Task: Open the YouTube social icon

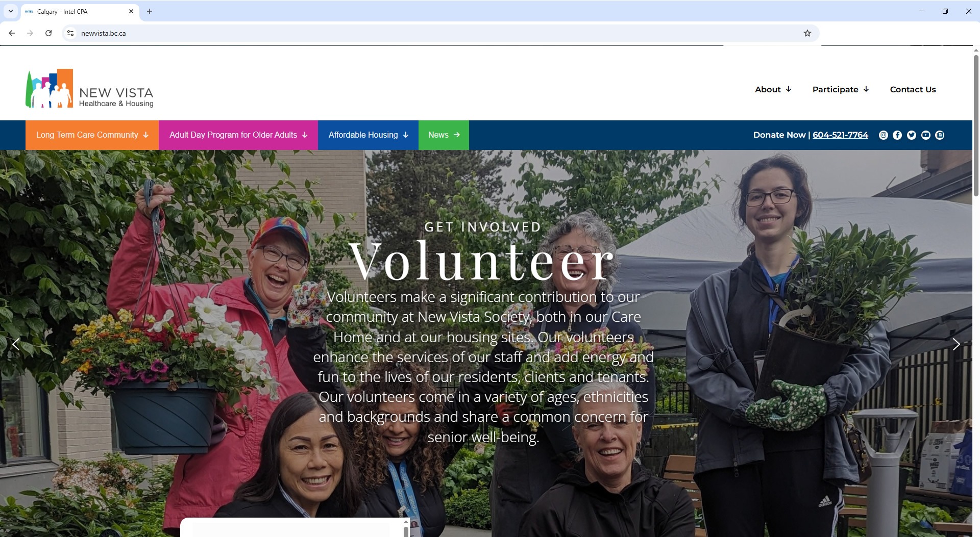Action: (x=925, y=135)
